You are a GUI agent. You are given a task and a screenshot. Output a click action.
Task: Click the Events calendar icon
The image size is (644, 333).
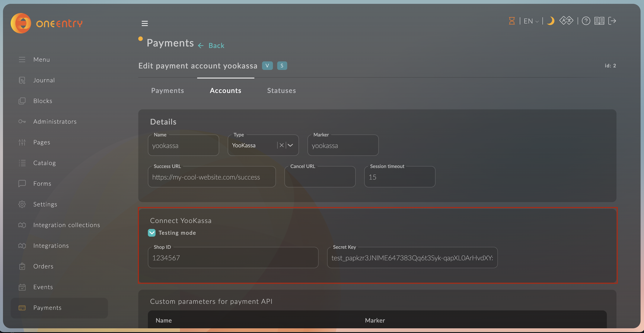tap(22, 287)
